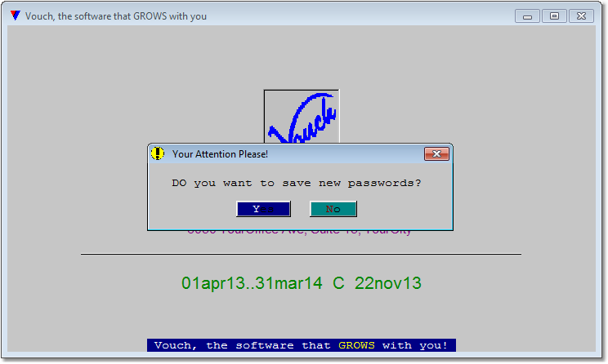
Task: Click the date range text 01apr13..31mar14
Action: click(x=252, y=283)
